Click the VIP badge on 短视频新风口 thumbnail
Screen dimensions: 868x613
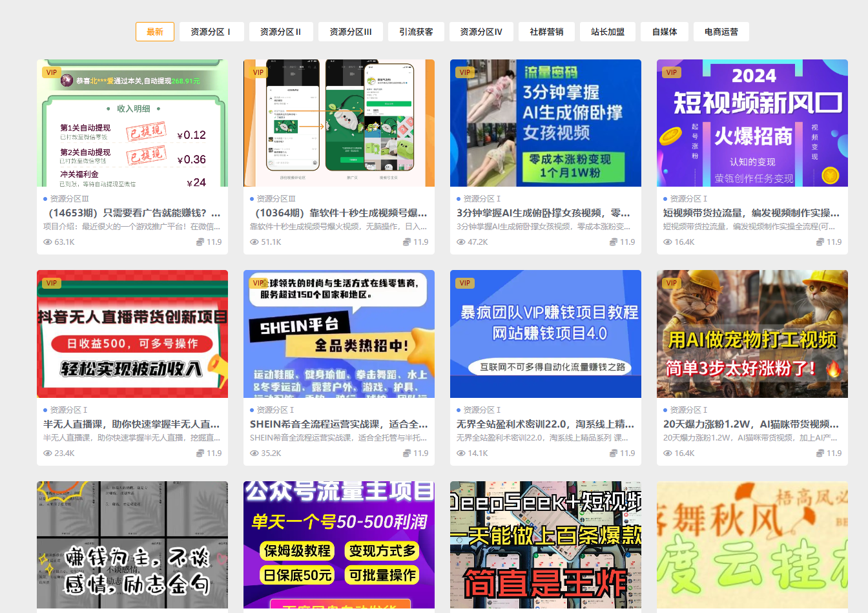(672, 72)
